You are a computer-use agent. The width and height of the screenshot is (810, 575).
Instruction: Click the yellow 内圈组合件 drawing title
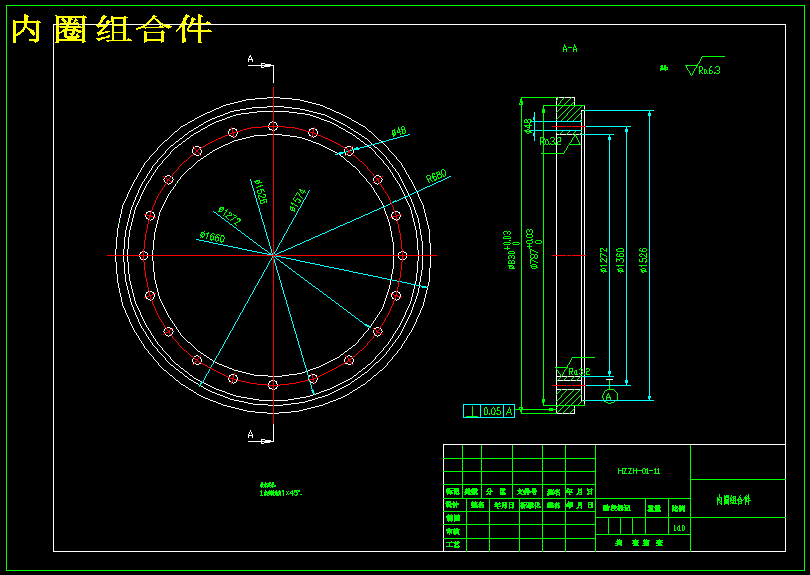(112, 29)
